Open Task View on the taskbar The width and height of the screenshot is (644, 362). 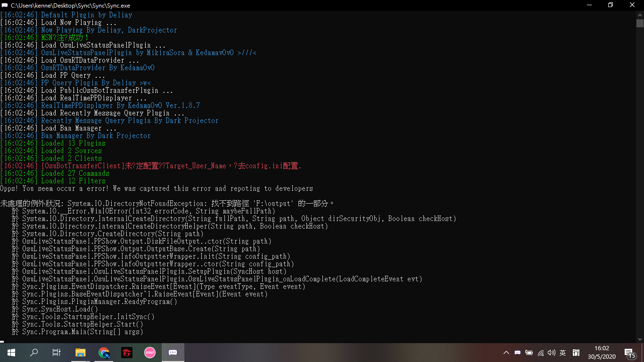[57, 352]
